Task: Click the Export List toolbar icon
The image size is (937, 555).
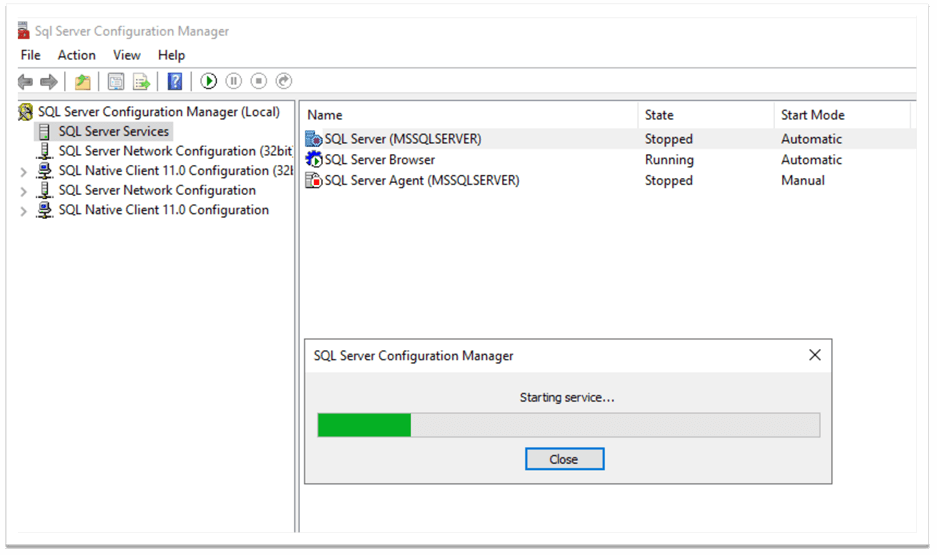Action: coord(142,81)
